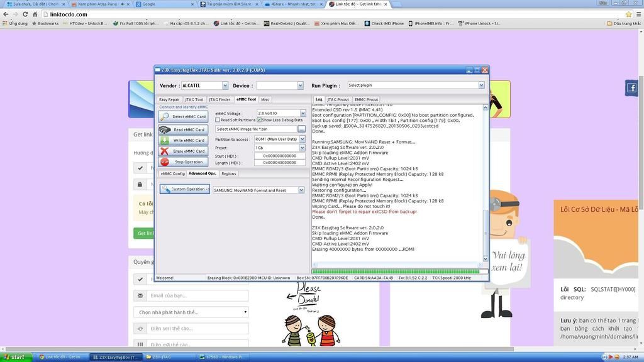Switch to the Easy Repair tab

[169, 99]
